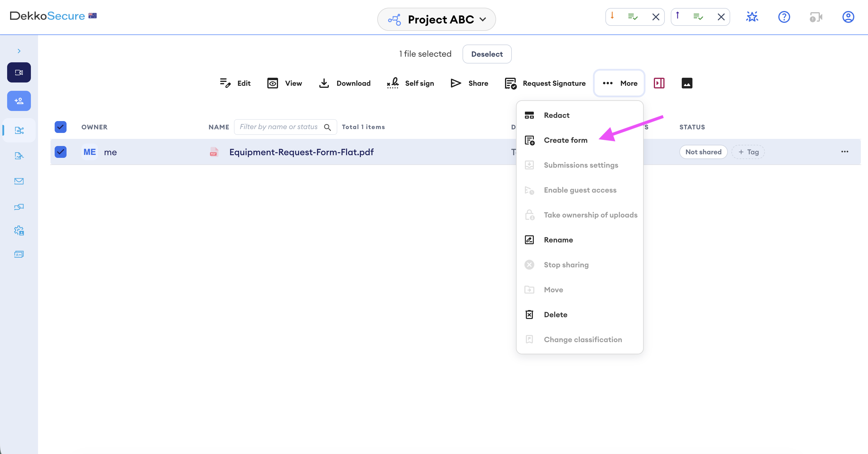The image size is (868, 454).
Task: Click Request Signature in the toolbar
Action: (545, 83)
